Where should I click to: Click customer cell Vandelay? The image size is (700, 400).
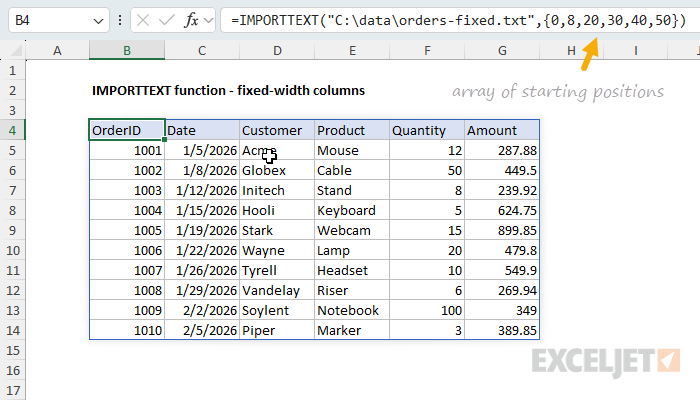point(277,291)
